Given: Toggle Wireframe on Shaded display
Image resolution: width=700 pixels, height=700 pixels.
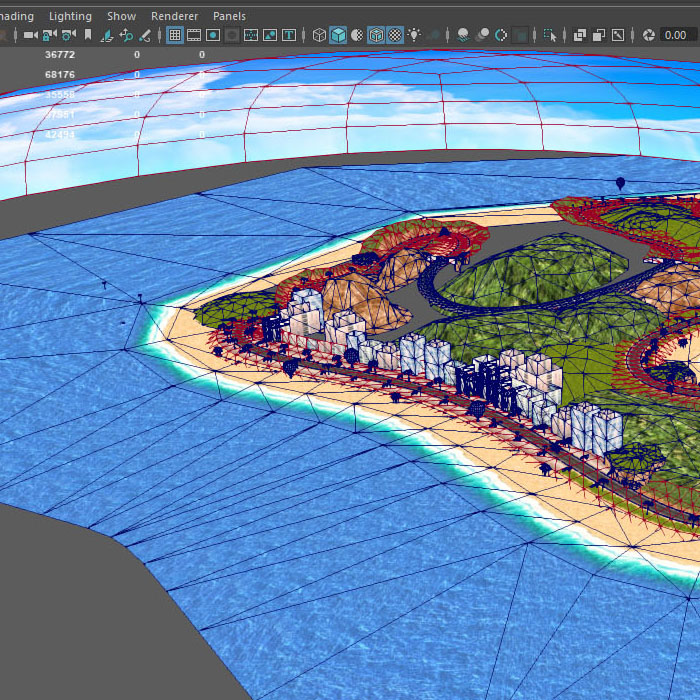Looking at the screenshot, I should tap(376, 35).
